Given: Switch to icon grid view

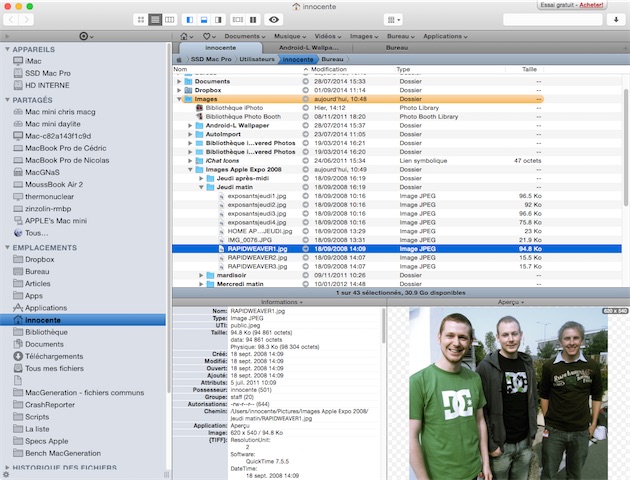Looking at the screenshot, I should 141,20.
